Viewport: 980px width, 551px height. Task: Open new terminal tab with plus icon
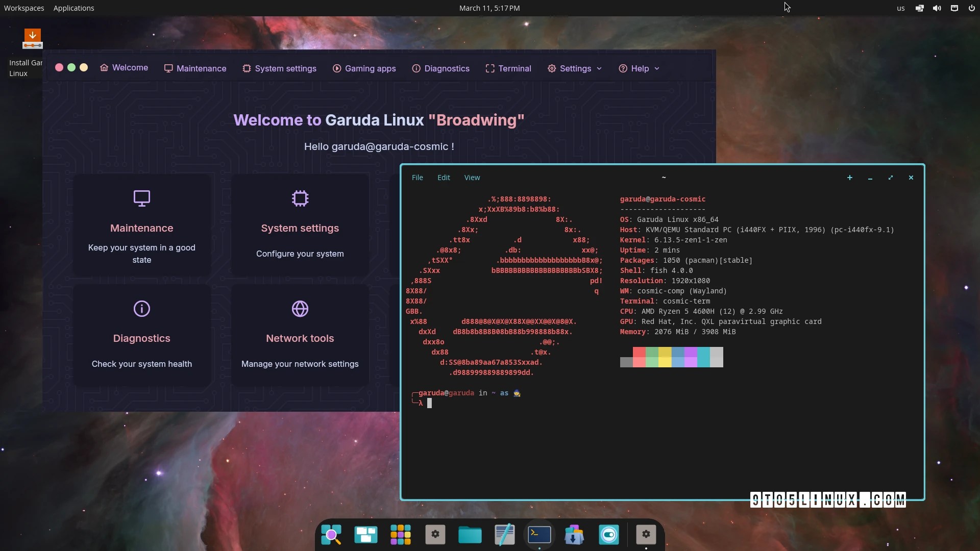pyautogui.click(x=849, y=178)
